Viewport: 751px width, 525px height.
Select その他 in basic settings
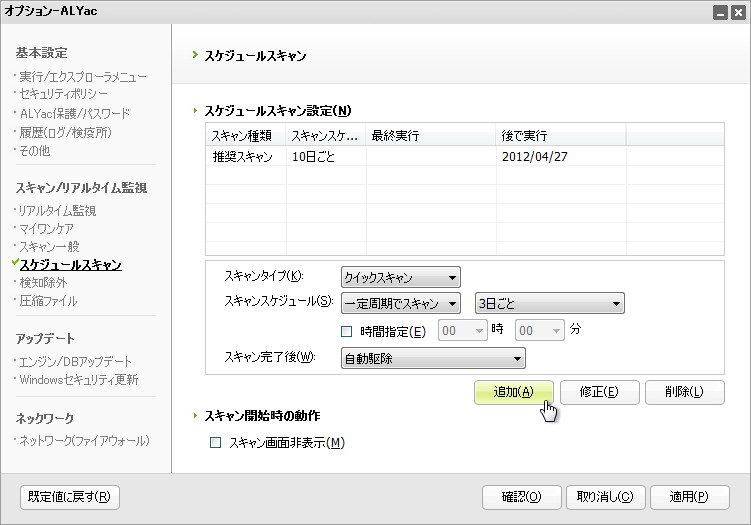pyautogui.click(x=34, y=151)
